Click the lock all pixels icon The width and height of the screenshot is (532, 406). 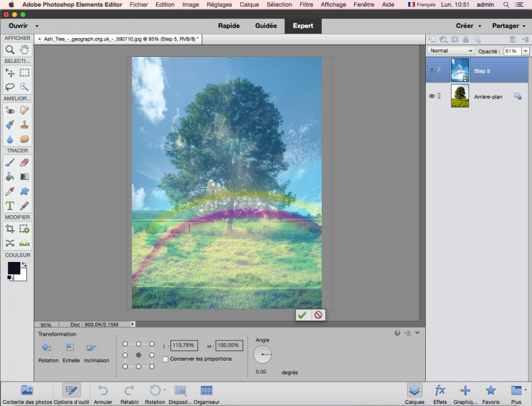point(466,39)
